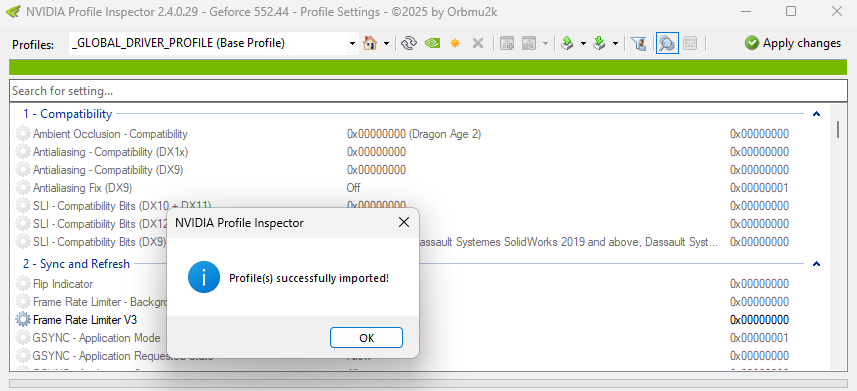Collapse the 2 - Sync and Refresh section
The width and height of the screenshot is (857, 391).
[816, 264]
